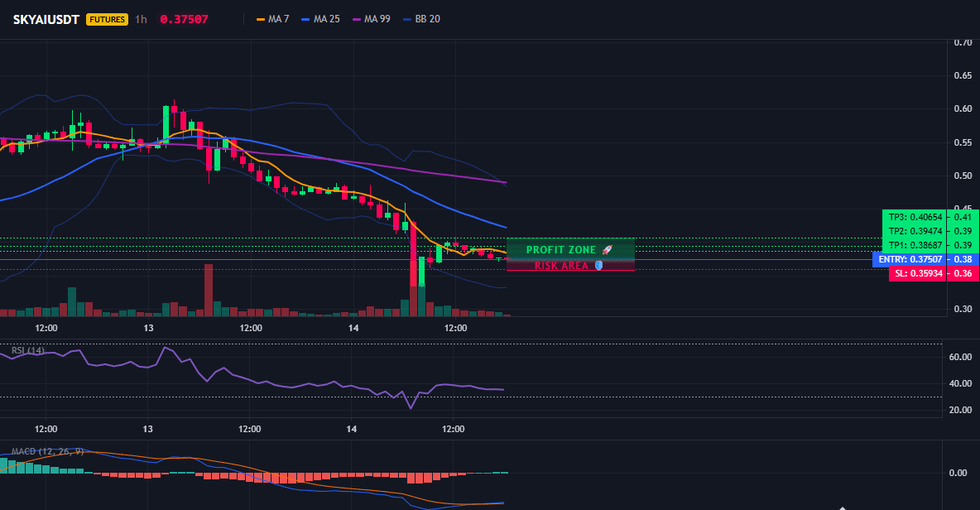Toggle the MA 7 legend entry
The image size is (980, 510).
273,19
